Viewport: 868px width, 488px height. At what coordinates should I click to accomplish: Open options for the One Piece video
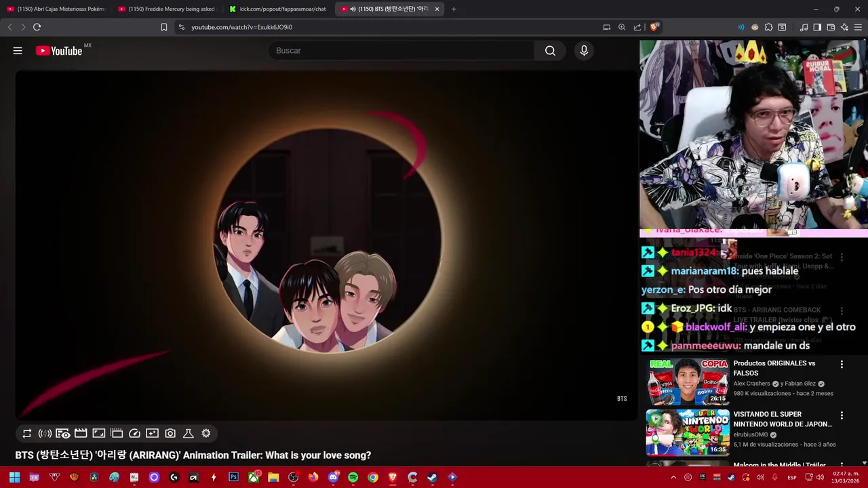coord(842,258)
